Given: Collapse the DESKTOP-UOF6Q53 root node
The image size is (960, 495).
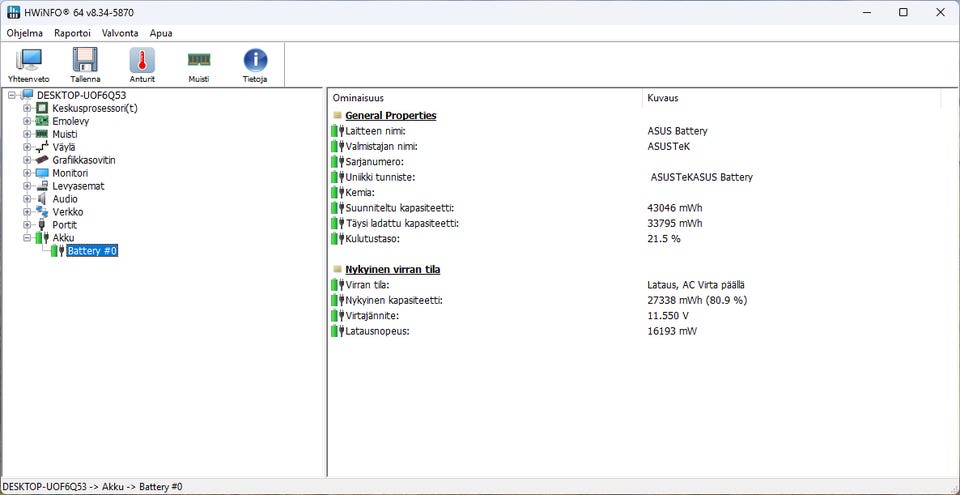Looking at the screenshot, I should click(12, 95).
